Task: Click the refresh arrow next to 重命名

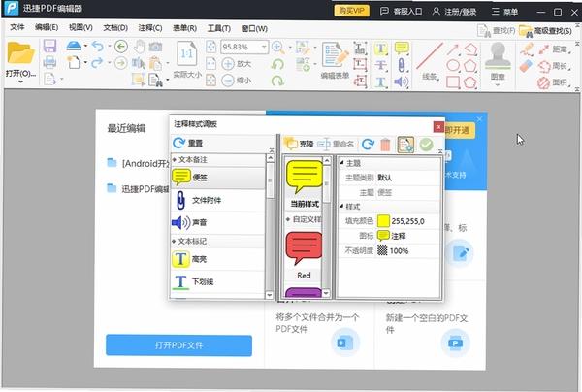Action: (x=368, y=144)
